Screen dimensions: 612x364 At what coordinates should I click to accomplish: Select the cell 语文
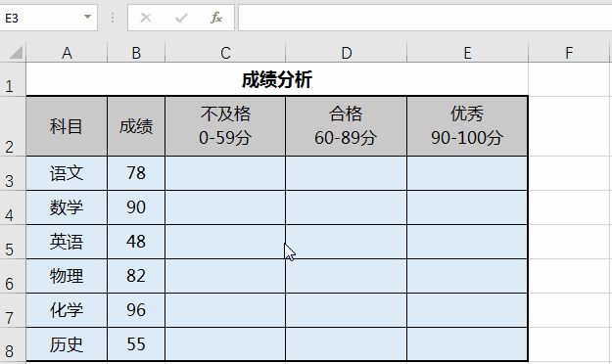coord(67,173)
